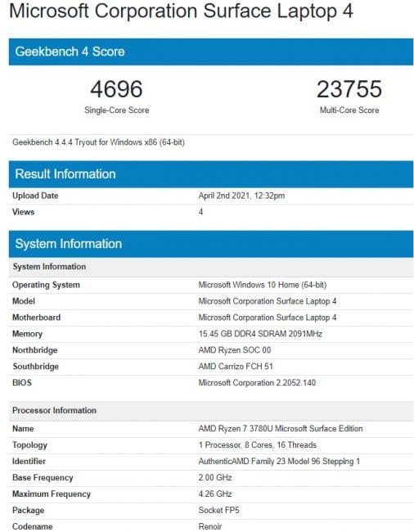Select 15.45 GB DDR4 SDRAM 2091MHz value
This screenshot has width=414, height=532.
[x=260, y=333]
